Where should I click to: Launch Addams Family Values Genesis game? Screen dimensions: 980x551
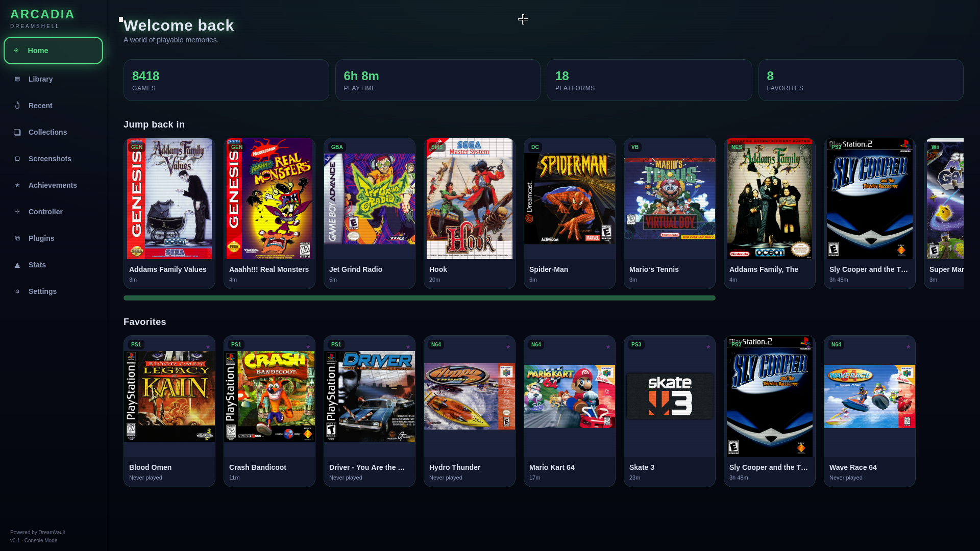coord(169,213)
